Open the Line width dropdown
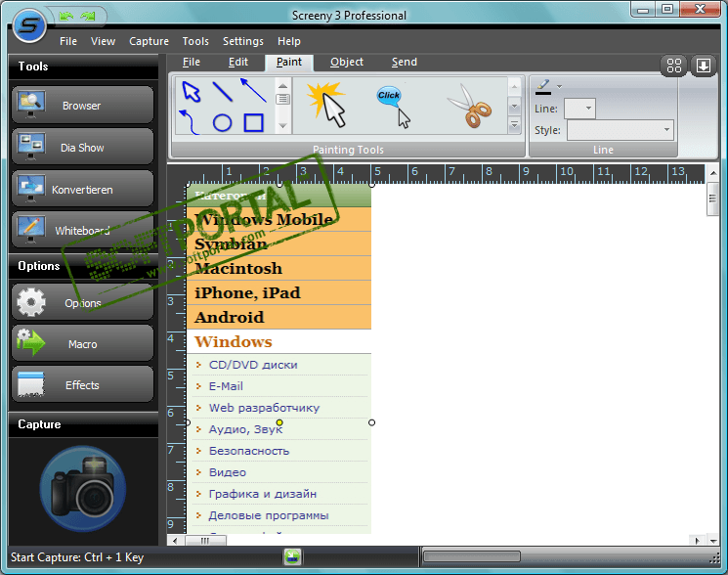The width and height of the screenshot is (728, 575). tap(579, 109)
